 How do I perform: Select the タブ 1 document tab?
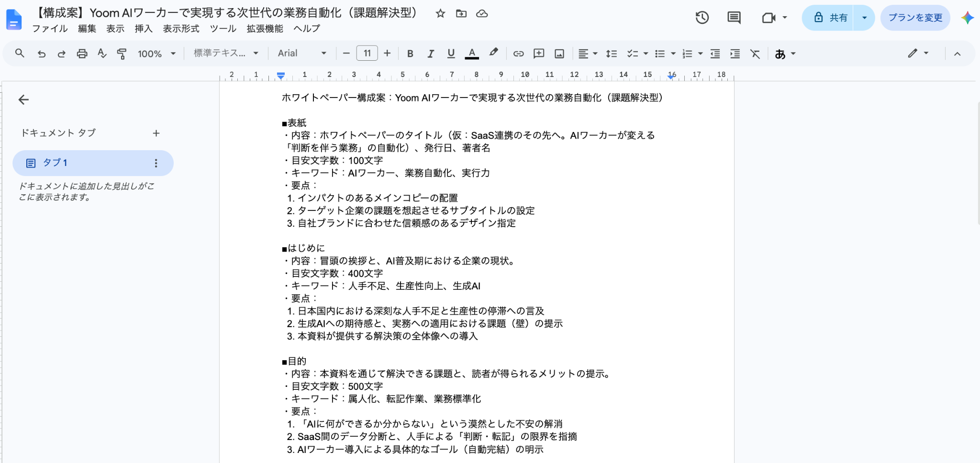pyautogui.click(x=93, y=163)
